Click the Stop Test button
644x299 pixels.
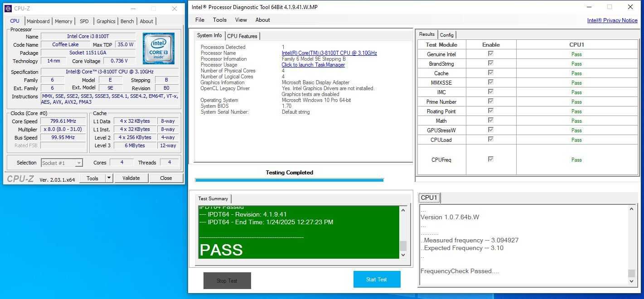[227, 280]
